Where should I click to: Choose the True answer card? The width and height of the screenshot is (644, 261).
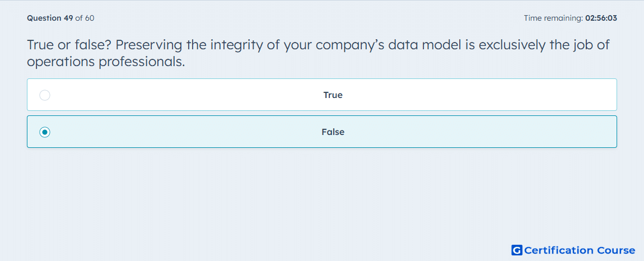pyautogui.click(x=322, y=95)
